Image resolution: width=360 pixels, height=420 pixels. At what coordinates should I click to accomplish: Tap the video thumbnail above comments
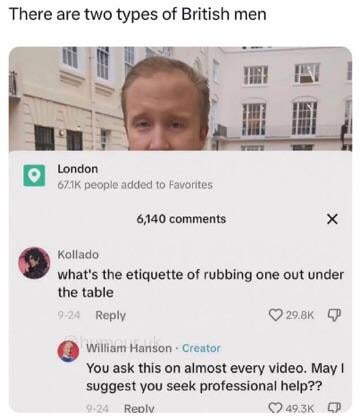coord(180,99)
